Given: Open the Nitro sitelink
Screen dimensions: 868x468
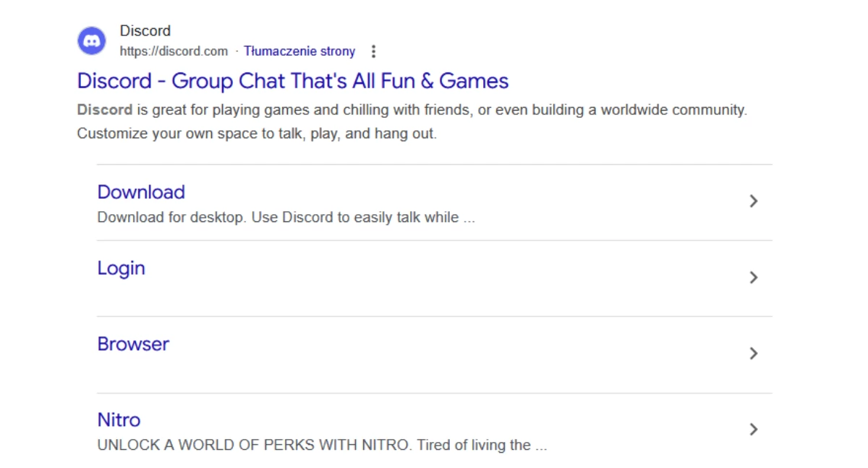Looking at the screenshot, I should [119, 420].
